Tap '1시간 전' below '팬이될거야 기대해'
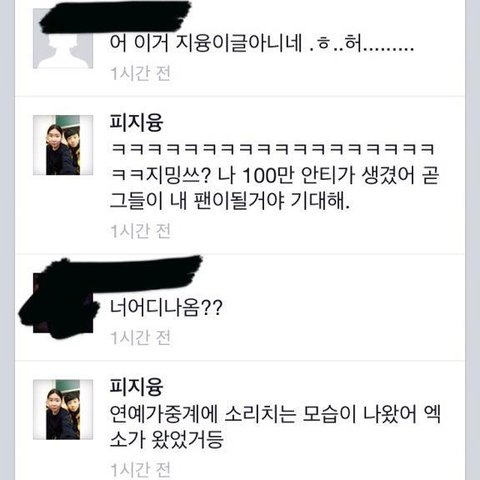 pyautogui.click(x=140, y=231)
